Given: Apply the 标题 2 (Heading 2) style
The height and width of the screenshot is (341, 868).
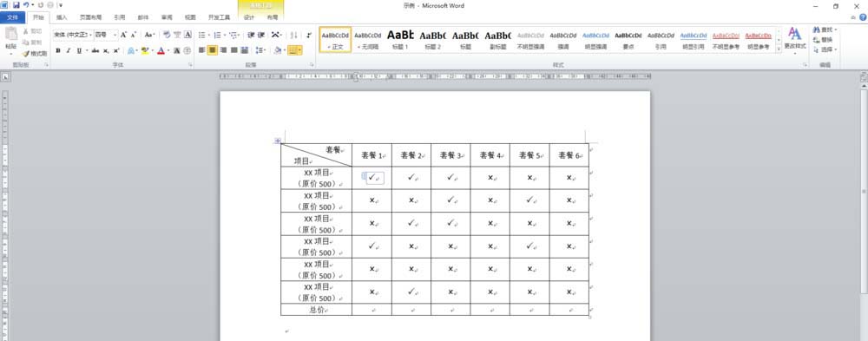Looking at the screenshot, I should click(433, 40).
